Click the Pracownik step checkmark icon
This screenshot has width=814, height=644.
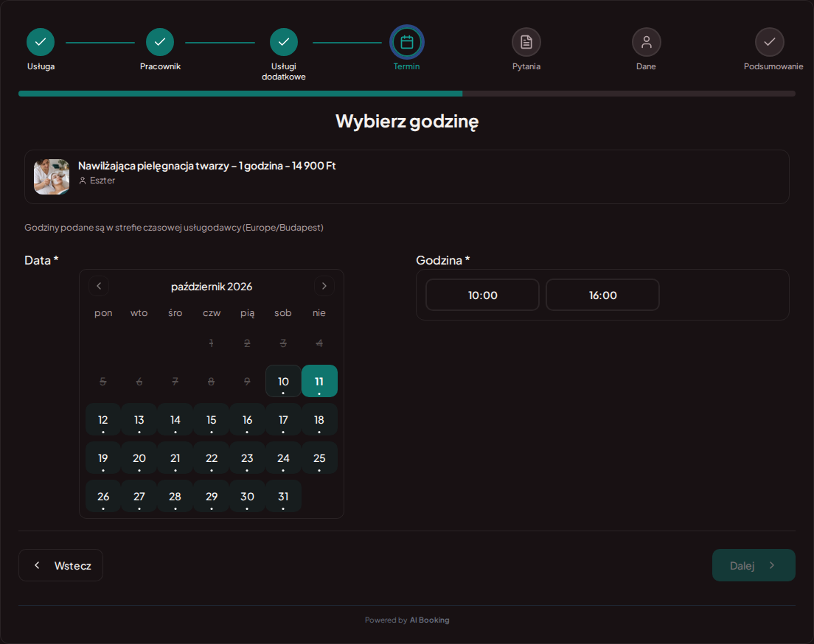[x=160, y=42]
